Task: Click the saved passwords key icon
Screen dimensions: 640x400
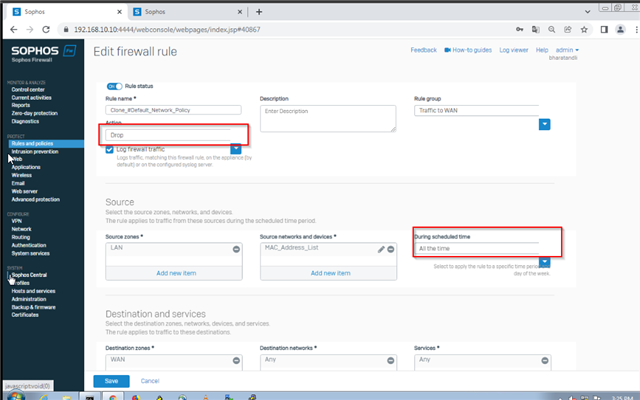Action: point(520,29)
